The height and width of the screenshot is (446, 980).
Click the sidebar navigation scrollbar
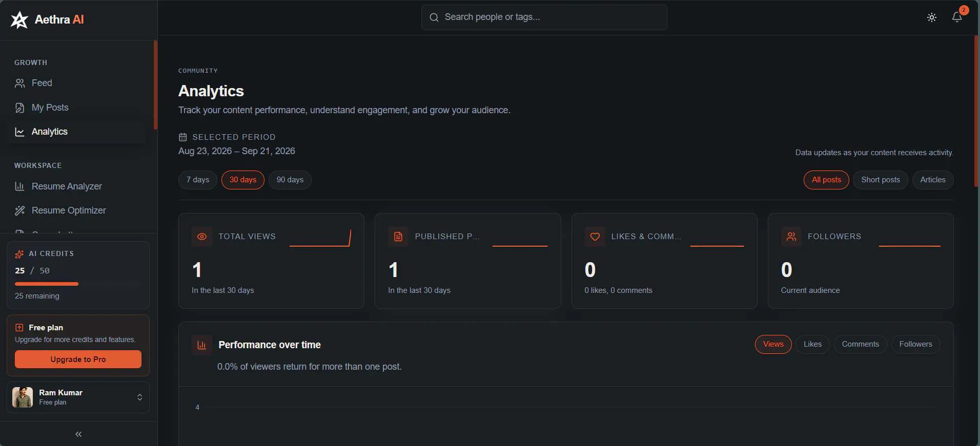click(x=155, y=85)
